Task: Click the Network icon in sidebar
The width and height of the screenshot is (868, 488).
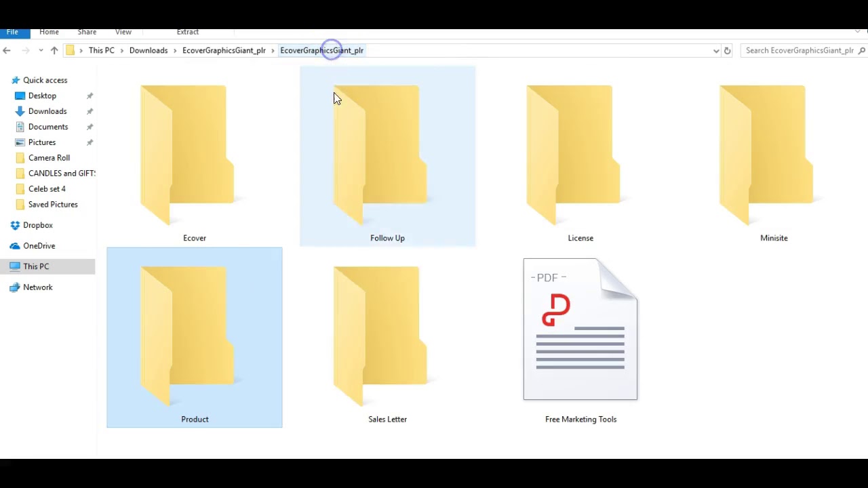Action: coord(16,287)
